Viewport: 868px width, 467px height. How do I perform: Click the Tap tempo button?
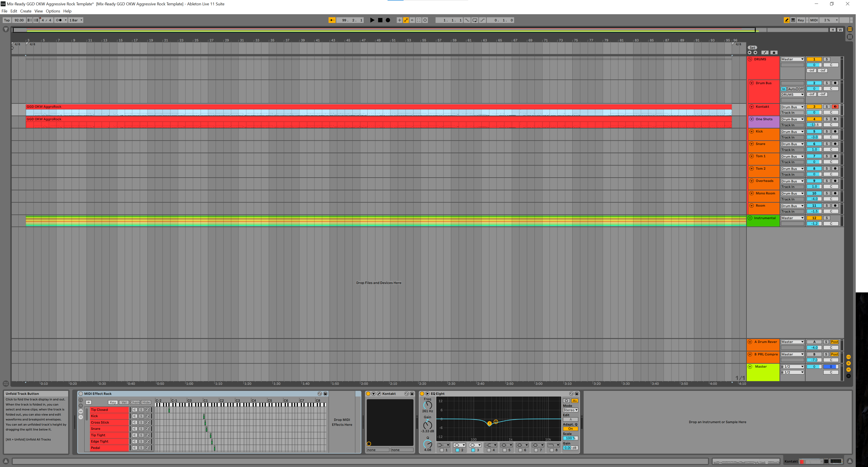pyautogui.click(x=7, y=20)
